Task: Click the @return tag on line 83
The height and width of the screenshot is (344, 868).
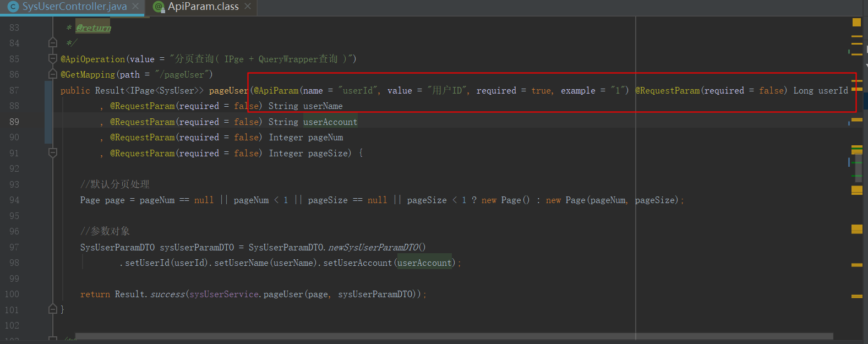Action: click(94, 28)
